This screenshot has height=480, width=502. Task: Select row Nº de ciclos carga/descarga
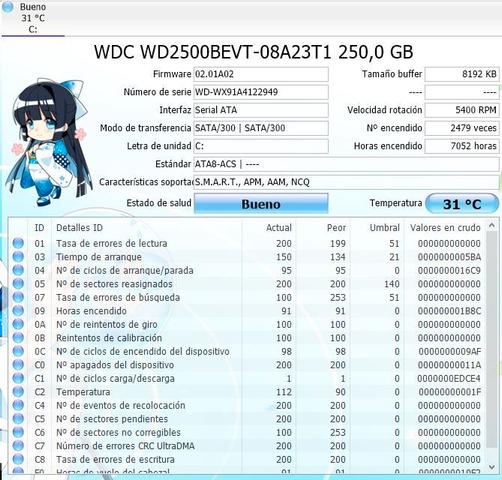247,378
